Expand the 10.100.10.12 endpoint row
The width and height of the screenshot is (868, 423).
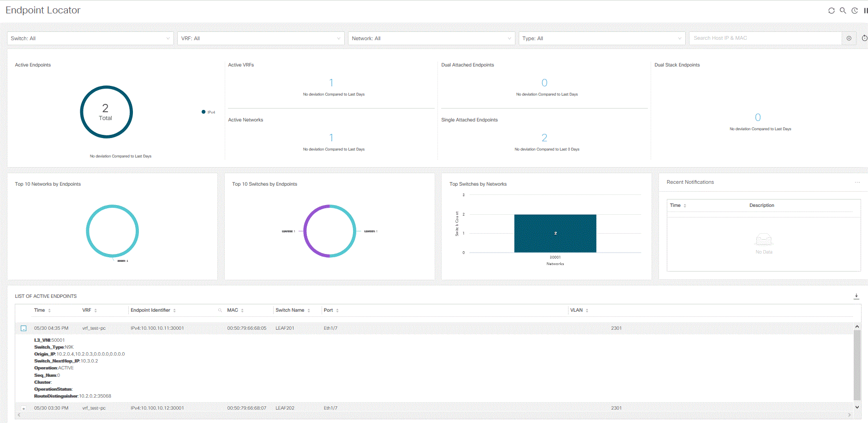click(x=24, y=408)
